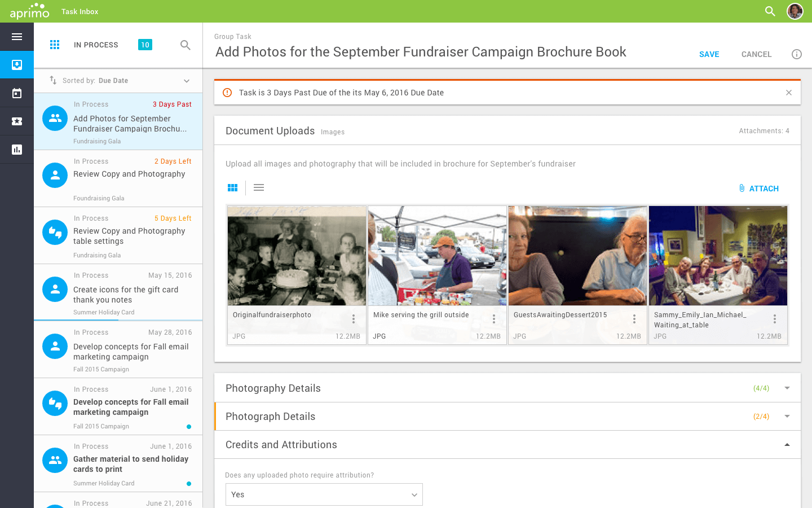Expand the Photograph Details section

787,416
